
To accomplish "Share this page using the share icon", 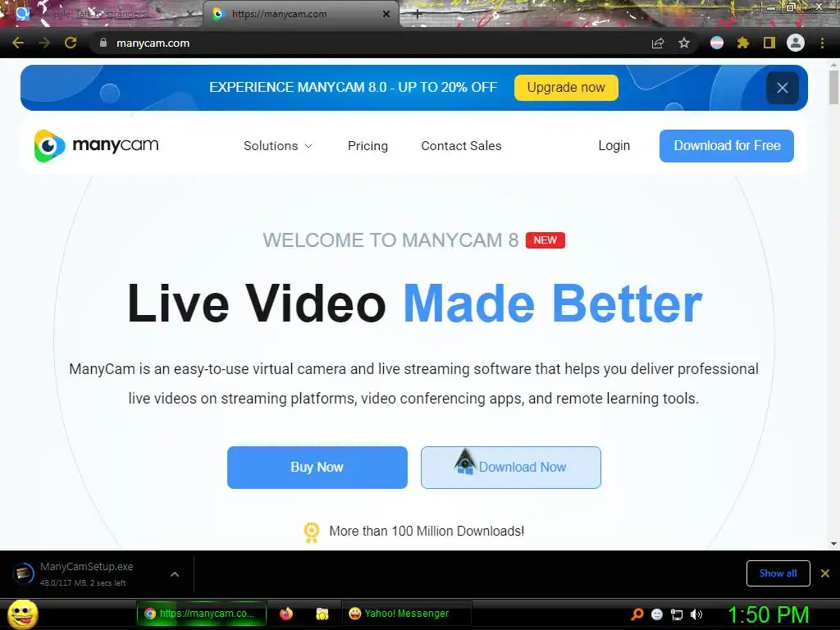I will click(x=658, y=43).
